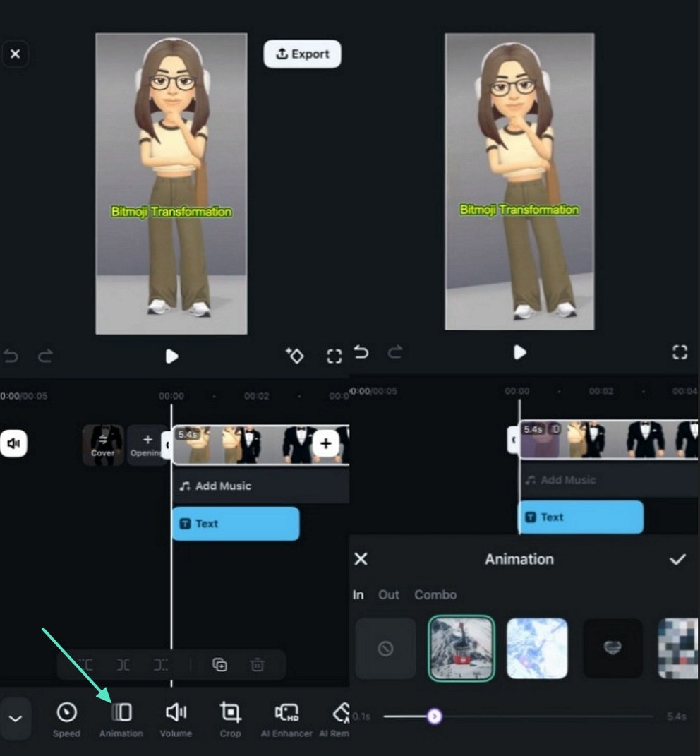Enter fullscreen preview mode
The image size is (700, 756).
click(x=334, y=356)
